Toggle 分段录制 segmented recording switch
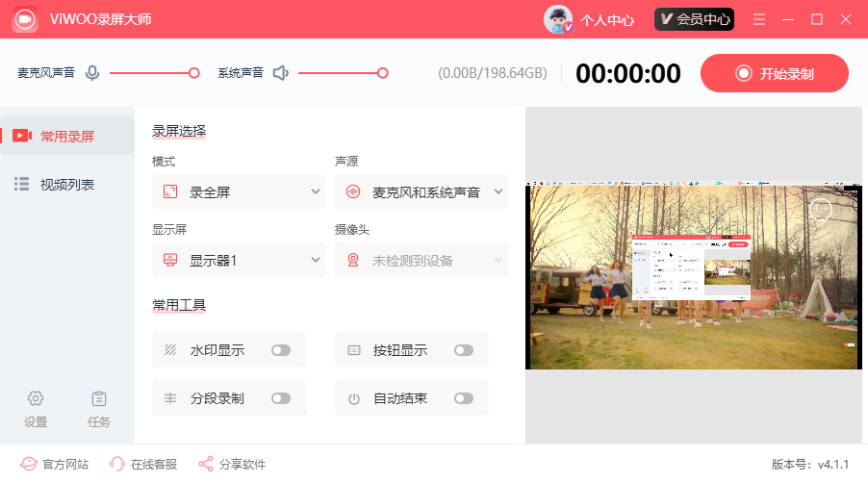Image resolution: width=868 pixels, height=483 pixels. (281, 398)
